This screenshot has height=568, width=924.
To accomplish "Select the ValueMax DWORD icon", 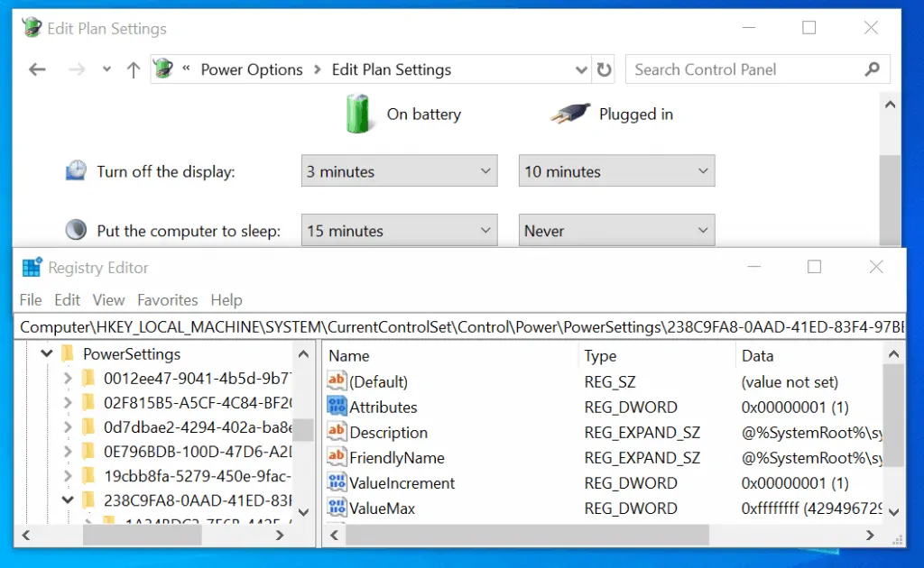I will point(337,508).
